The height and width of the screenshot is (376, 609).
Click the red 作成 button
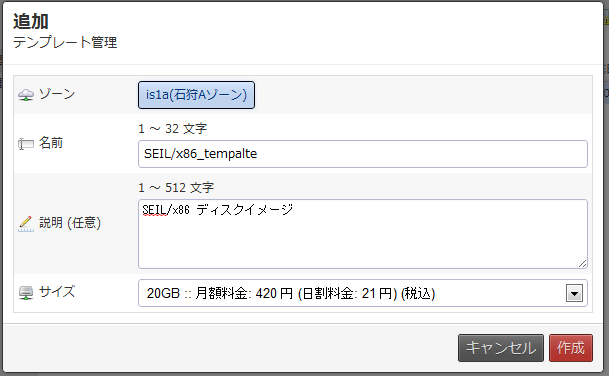pyautogui.click(x=571, y=348)
